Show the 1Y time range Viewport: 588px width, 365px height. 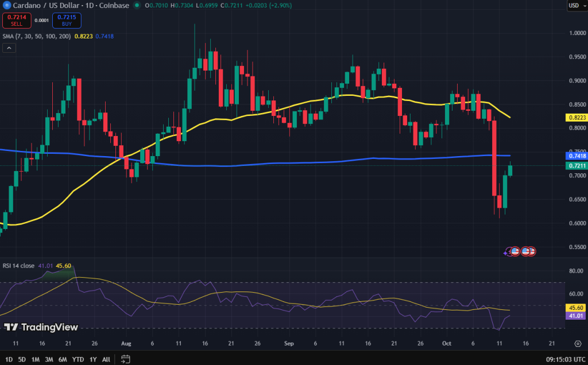93,359
